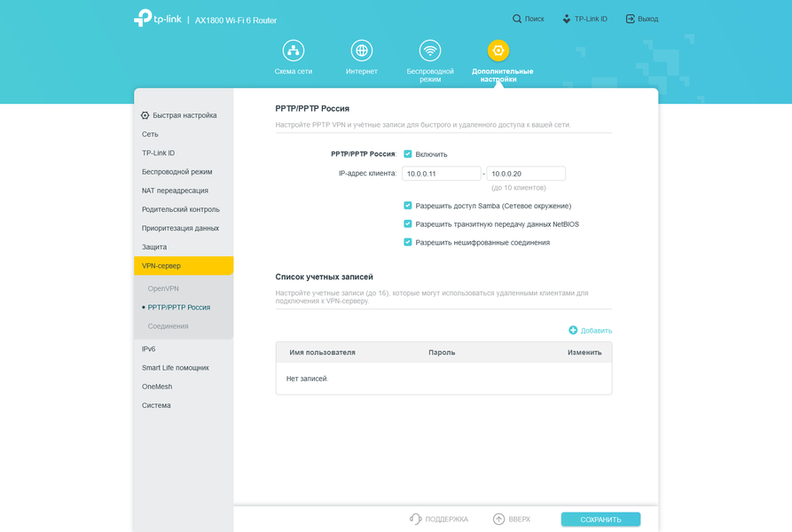Click the plus icon next to Добавить
The width and height of the screenshot is (792, 532).
[573, 330]
